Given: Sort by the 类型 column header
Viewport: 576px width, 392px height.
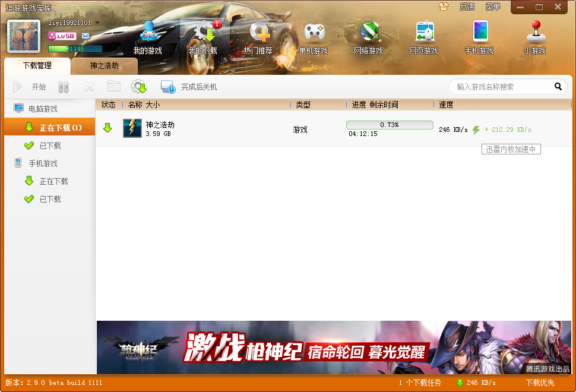Looking at the screenshot, I should [303, 105].
